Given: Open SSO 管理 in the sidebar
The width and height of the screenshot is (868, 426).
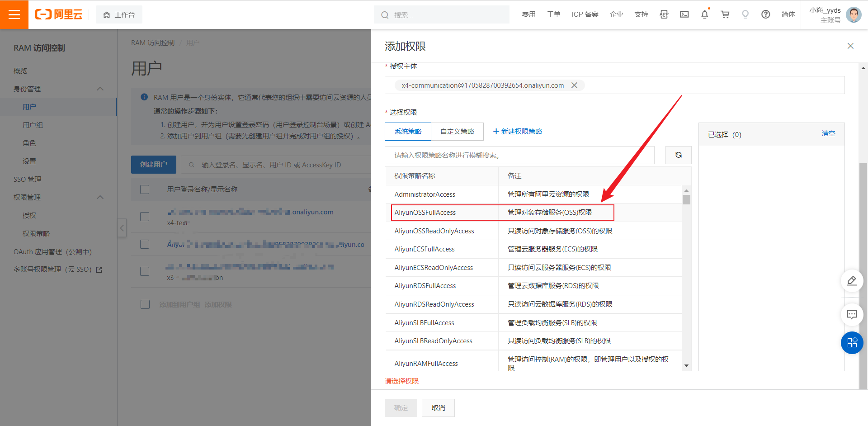Looking at the screenshot, I should [27, 180].
